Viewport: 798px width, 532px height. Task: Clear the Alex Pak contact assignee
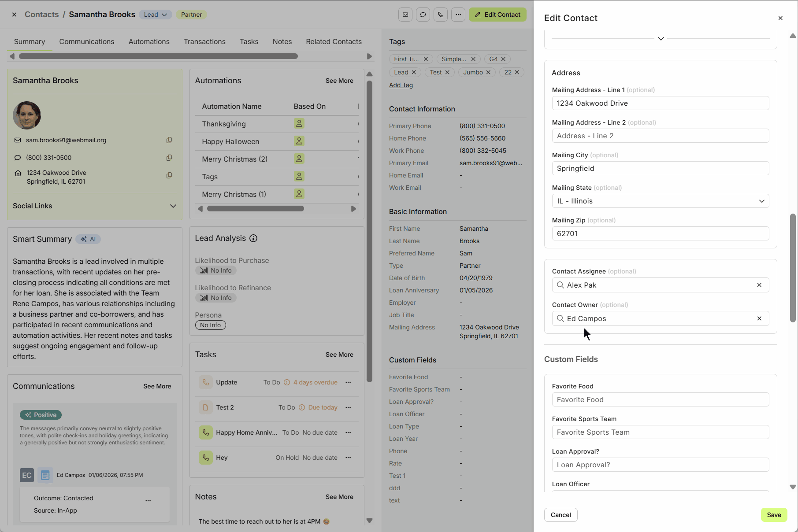[759, 285]
